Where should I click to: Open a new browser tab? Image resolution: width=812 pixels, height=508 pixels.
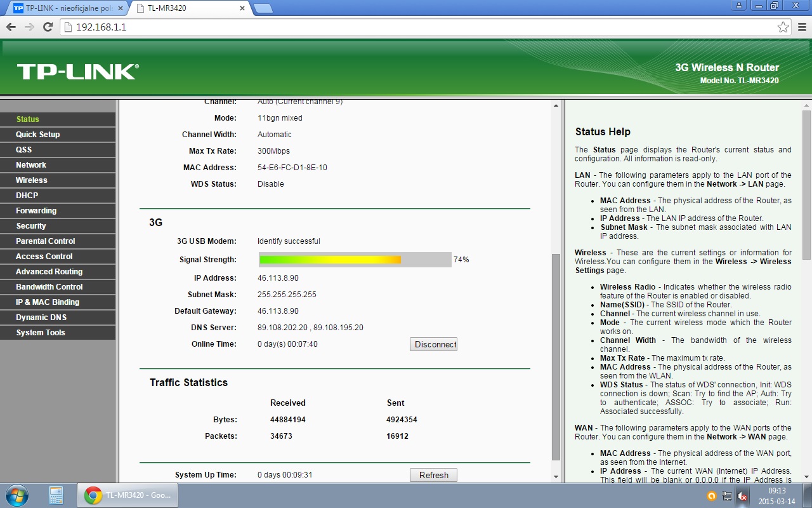click(x=263, y=8)
